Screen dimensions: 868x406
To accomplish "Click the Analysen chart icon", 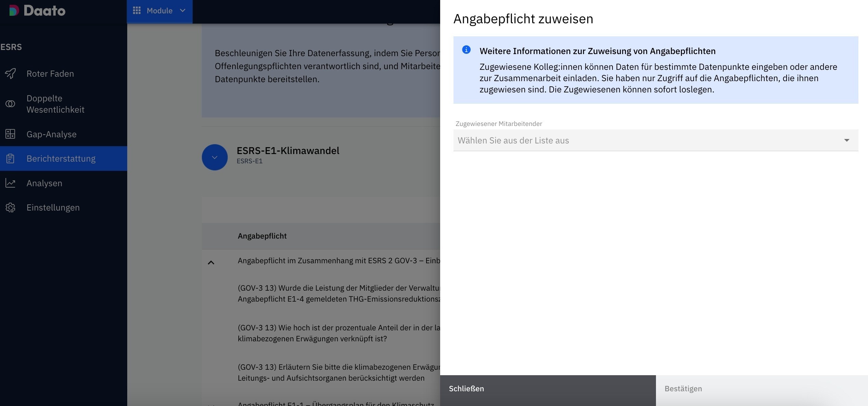I will pos(10,183).
